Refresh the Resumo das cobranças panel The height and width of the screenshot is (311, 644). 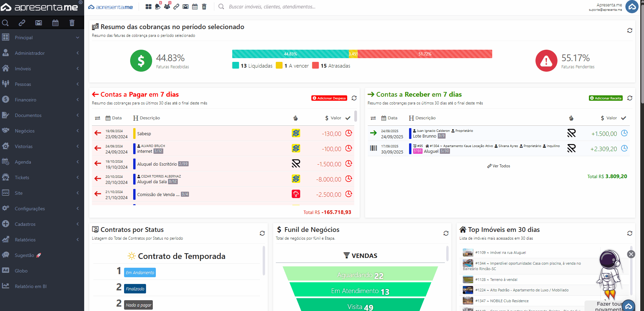coord(630,30)
